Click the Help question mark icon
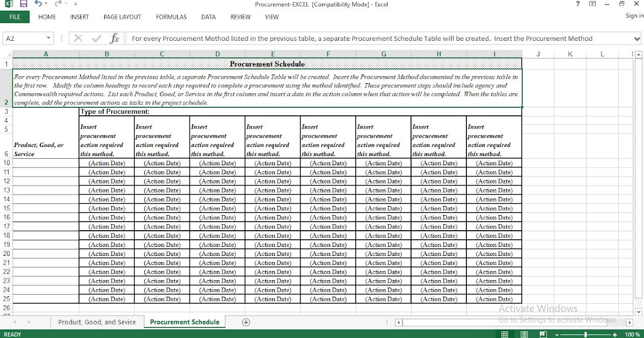Screen dimensions: 644x338 (x=577, y=4)
